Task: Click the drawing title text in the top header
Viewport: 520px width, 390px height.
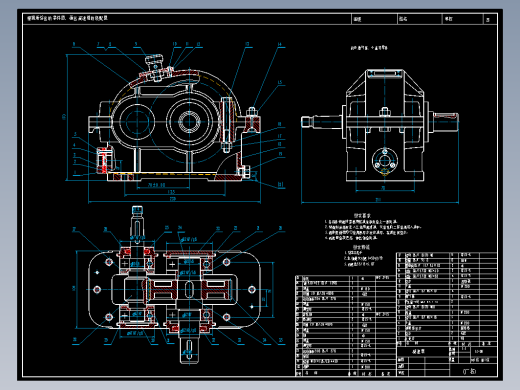Action: pyautogui.click(x=67, y=18)
